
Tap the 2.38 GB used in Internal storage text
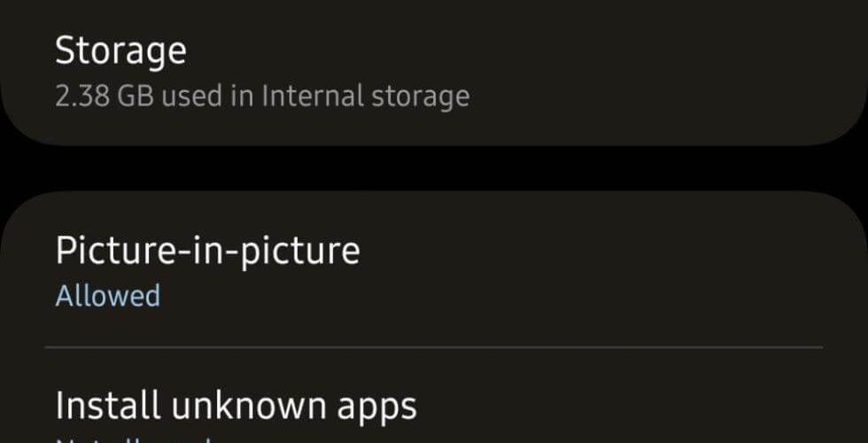[262, 96]
